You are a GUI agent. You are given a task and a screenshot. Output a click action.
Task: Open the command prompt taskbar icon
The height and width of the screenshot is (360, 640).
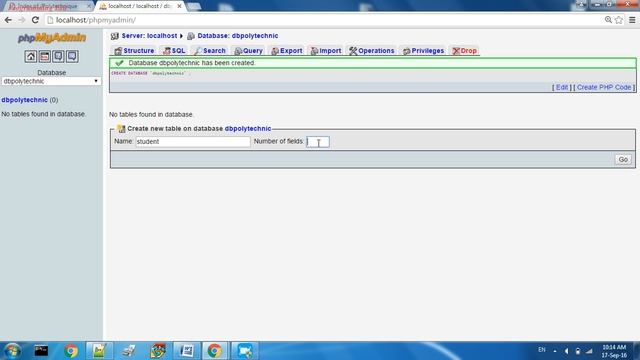(x=41, y=351)
